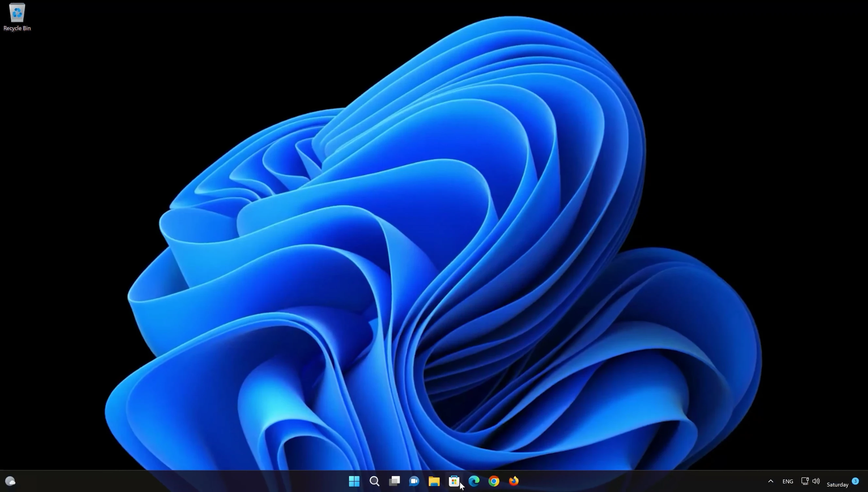
Task: Open network status tray icon
Action: pyautogui.click(x=805, y=481)
